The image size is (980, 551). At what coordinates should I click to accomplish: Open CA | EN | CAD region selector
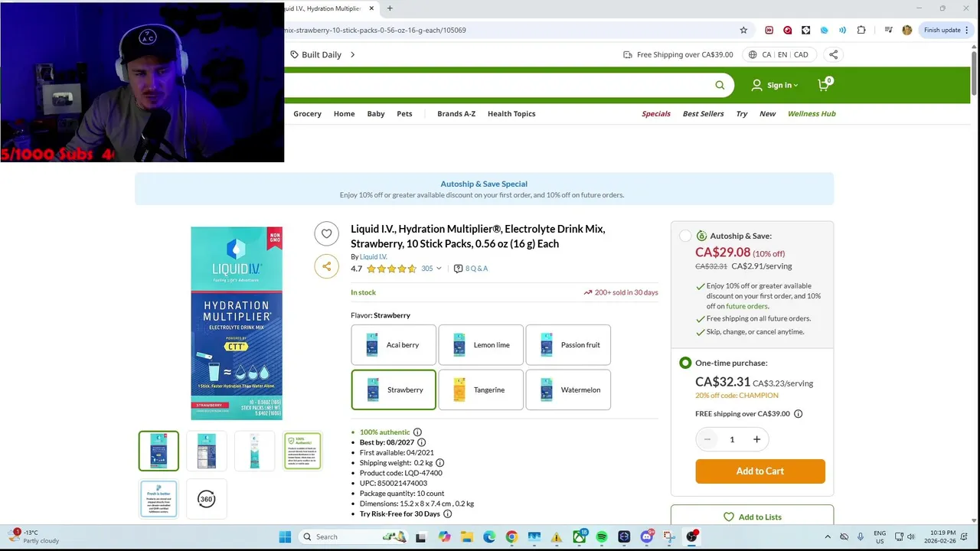point(780,54)
